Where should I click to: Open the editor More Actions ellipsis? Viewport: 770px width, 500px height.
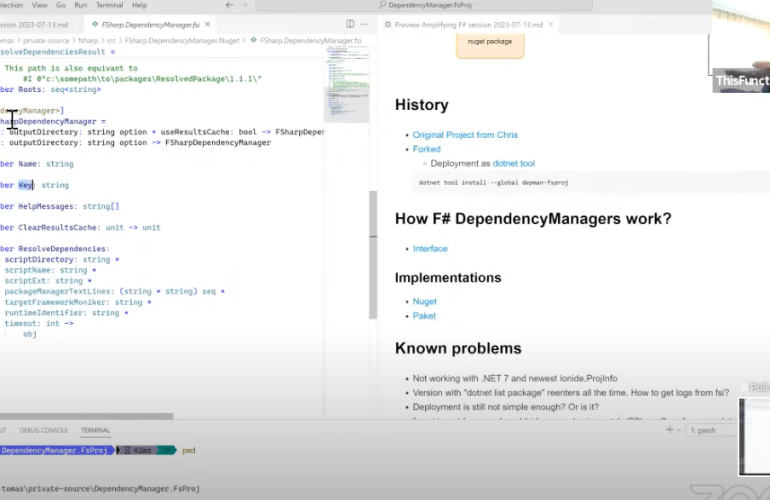(x=362, y=23)
